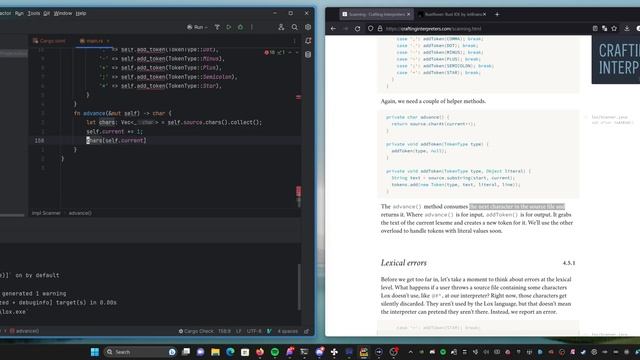Open Firefox from the taskbar
Image resolution: width=640 pixels, height=360 pixels.
click(260, 352)
